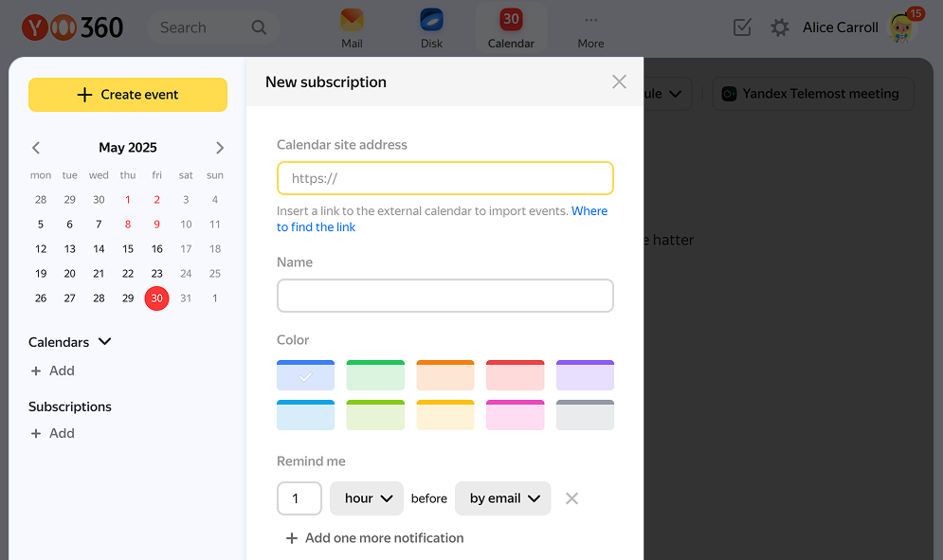Click the search magnifier icon

click(259, 27)
